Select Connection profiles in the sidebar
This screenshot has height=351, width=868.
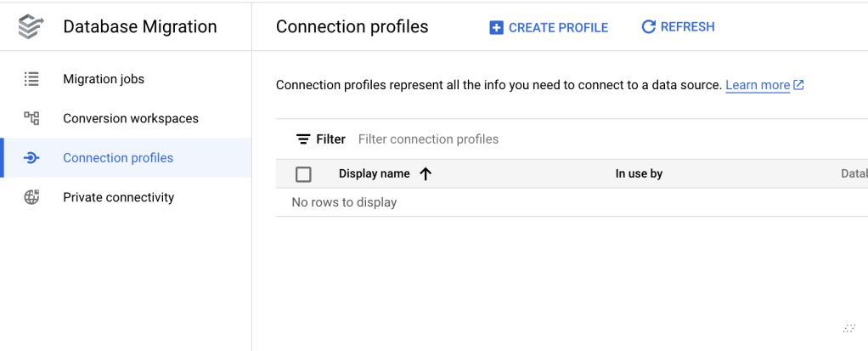click(x=118, y=158)
